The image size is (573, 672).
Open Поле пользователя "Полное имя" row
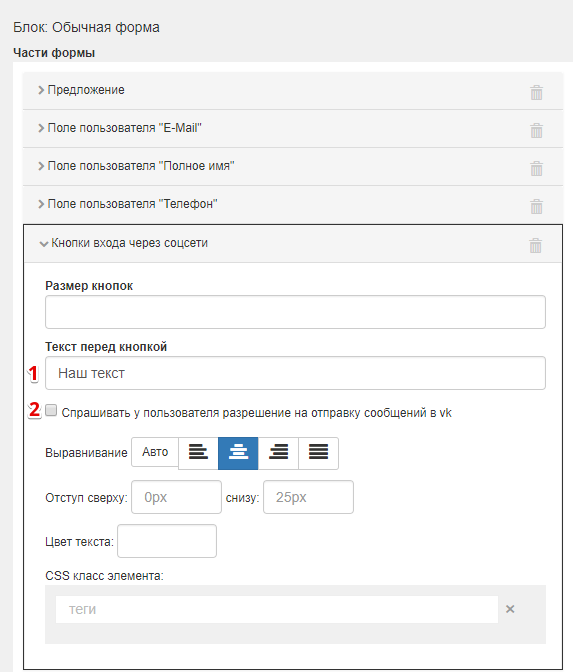136,166
